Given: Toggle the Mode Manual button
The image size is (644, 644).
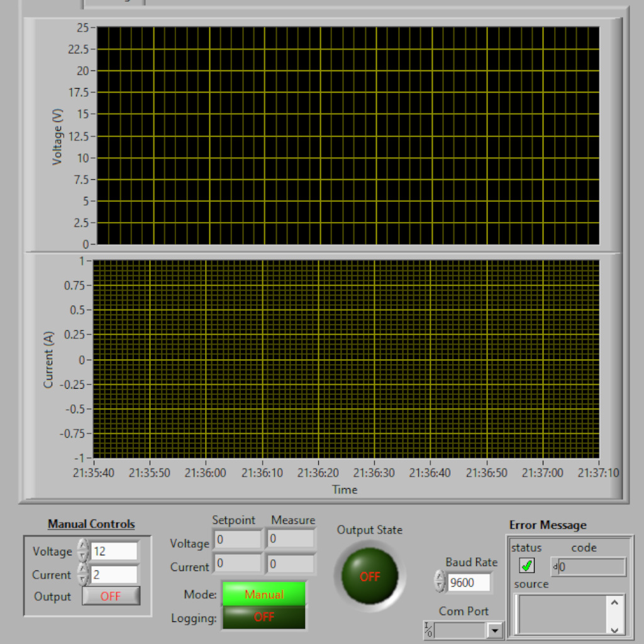Looking at the screenshot, I should [x=264, y=594].
